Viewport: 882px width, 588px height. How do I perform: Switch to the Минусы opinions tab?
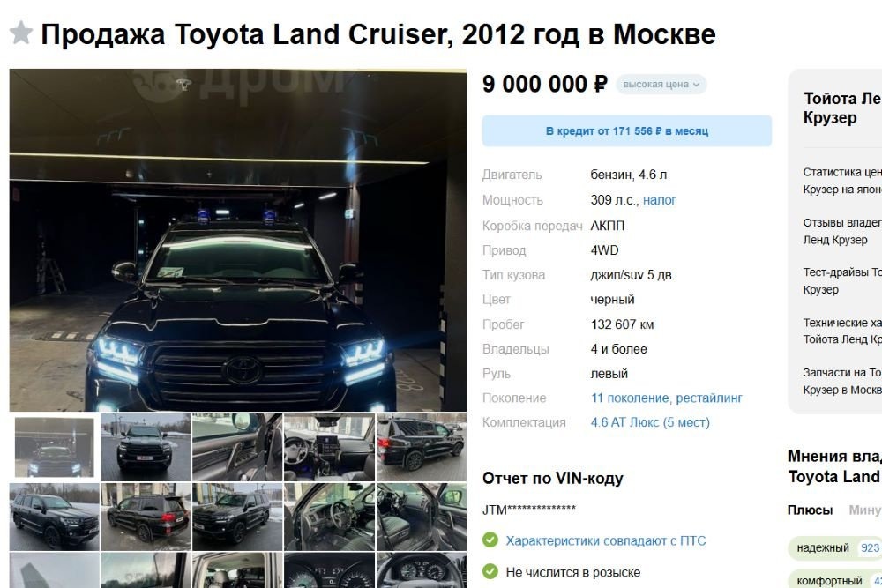coord(865,510)
